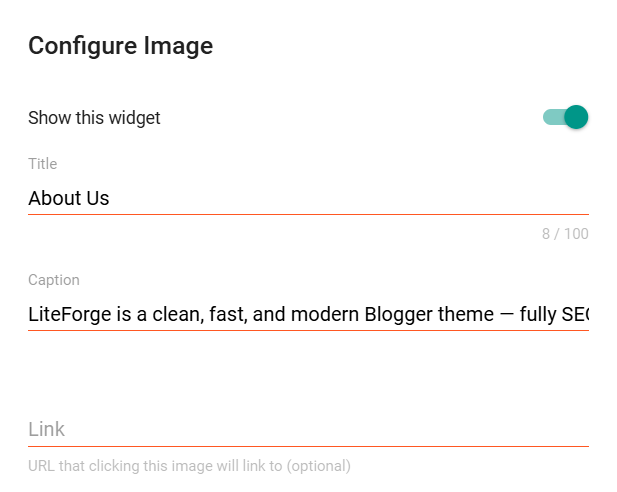Toggle the Show this widget switch
This screenshot has width=617, height=492.
pyautogui.click(x=565, y=117)
